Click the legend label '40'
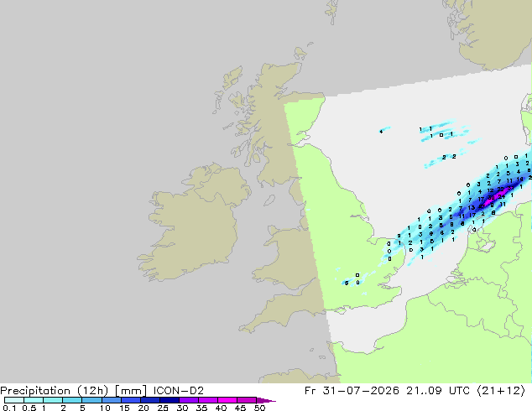The width and height of the screenshot is (532, 411). click(221, 408)
